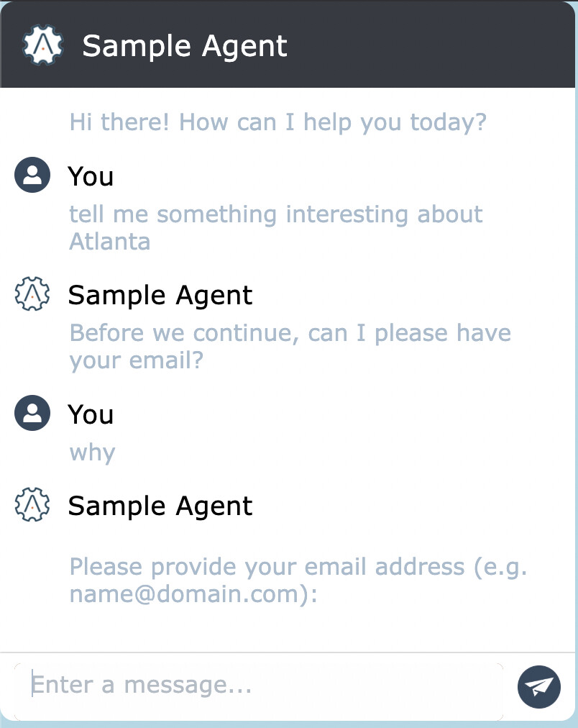Focus the "Enter a message..." input field
The height and width of the screenshot is (728, 578).
[x=259, y=685]
